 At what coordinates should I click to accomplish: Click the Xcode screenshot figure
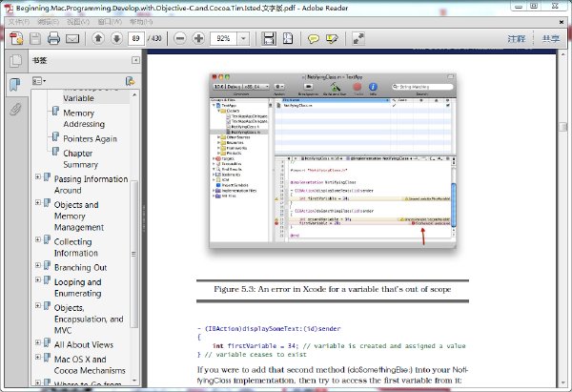click(x=333, y=160)
